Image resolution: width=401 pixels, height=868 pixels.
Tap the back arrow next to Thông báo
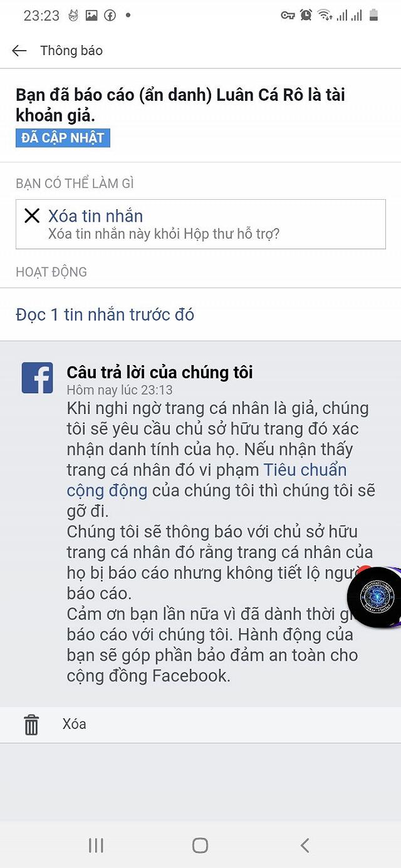19,51
